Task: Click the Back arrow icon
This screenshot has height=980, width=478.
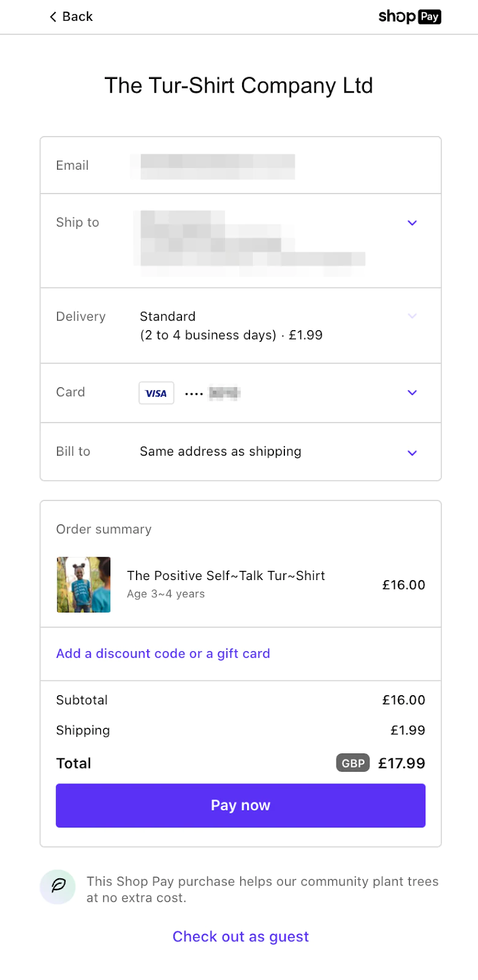Action: [53, 17]
